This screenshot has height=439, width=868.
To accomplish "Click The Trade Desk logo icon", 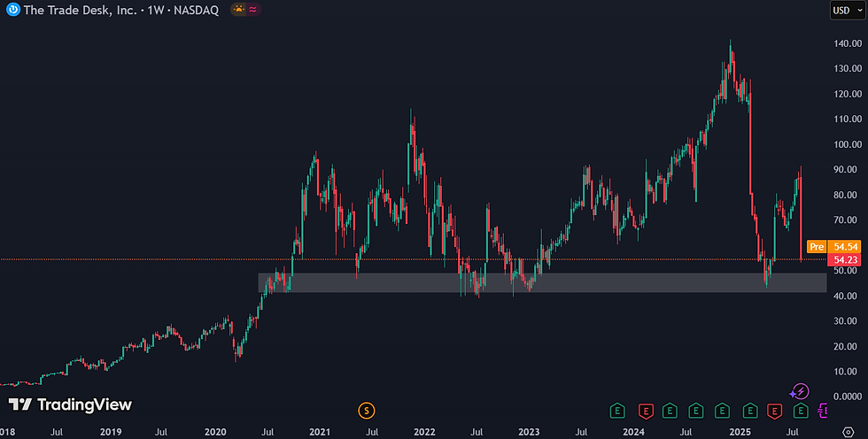I will pyautogui.click(x=12, y=10).
